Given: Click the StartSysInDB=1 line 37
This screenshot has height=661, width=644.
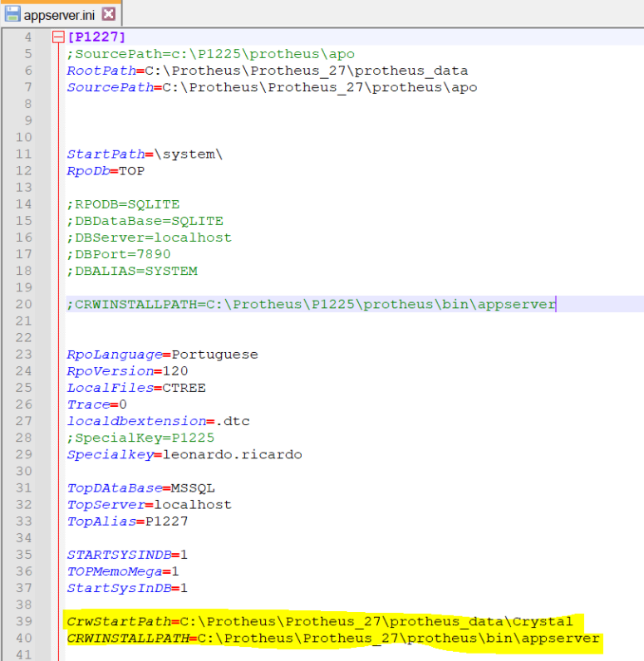Looking at the screenshot, I should [x=127, y=588].
